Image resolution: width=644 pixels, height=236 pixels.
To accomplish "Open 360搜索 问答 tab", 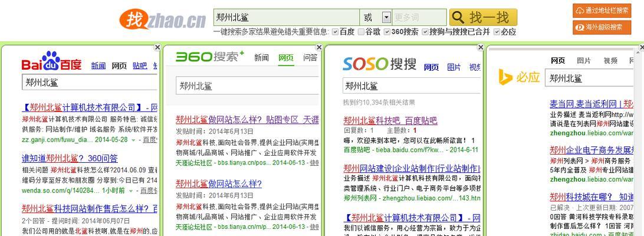I will (310, 58).
